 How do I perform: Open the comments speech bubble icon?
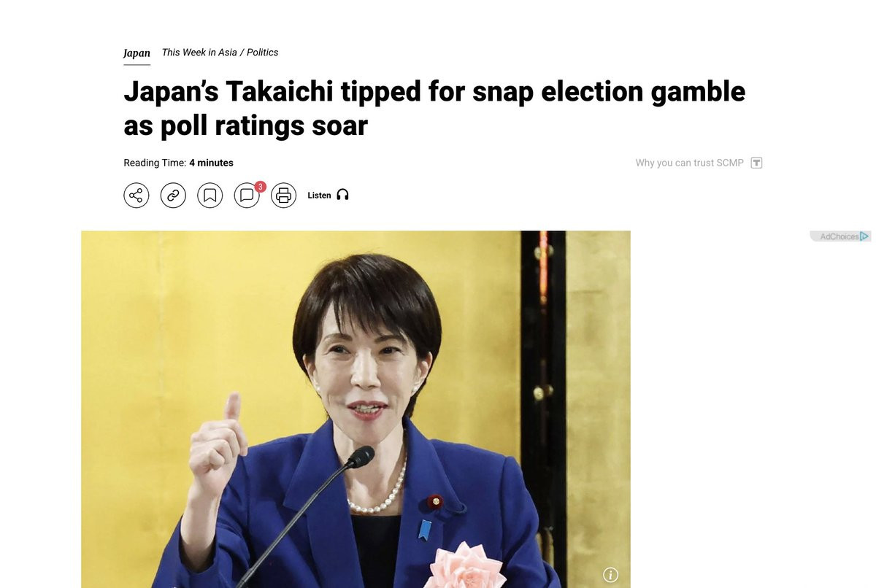point(246,196)
